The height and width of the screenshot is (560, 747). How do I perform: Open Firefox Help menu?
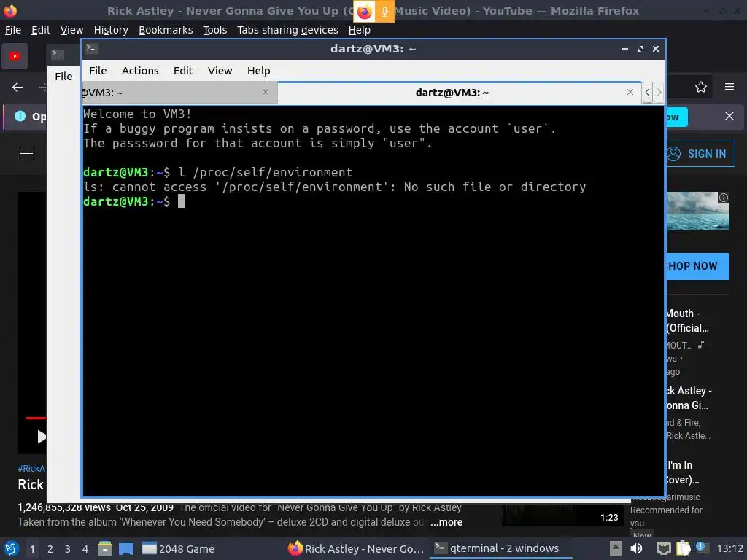pos(359,30)
